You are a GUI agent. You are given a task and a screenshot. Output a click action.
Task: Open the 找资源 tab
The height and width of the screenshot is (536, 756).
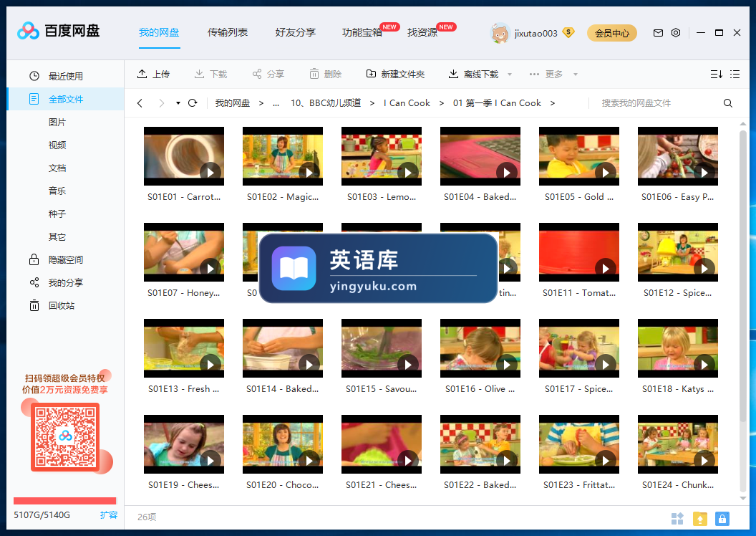click(422, 32)
